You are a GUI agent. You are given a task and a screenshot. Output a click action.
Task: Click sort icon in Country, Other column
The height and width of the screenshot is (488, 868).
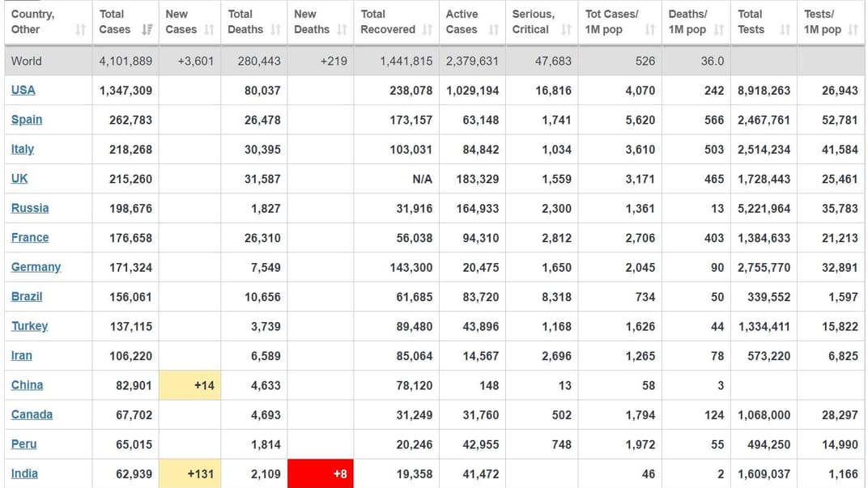80,30
